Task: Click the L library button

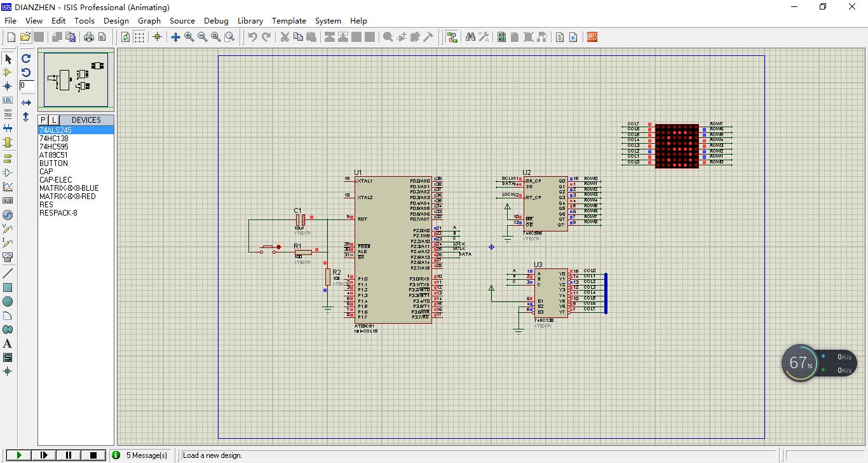Action: click(54, 120)
